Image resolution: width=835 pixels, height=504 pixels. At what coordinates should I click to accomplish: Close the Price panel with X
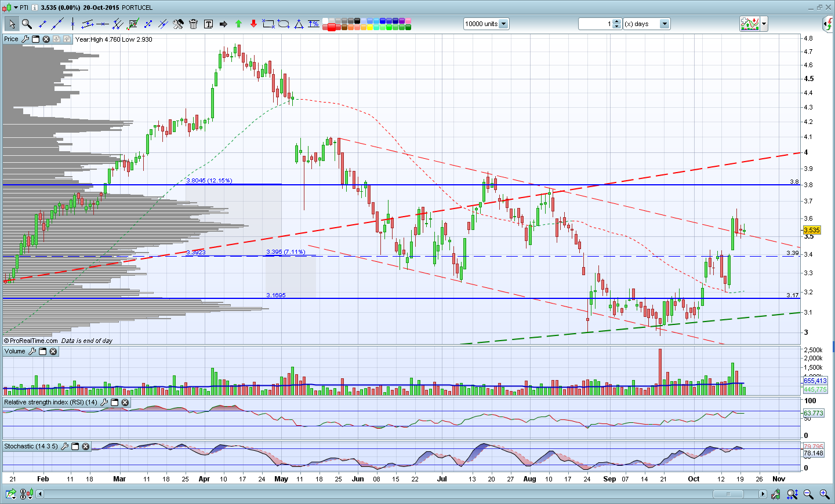[46, 39]
